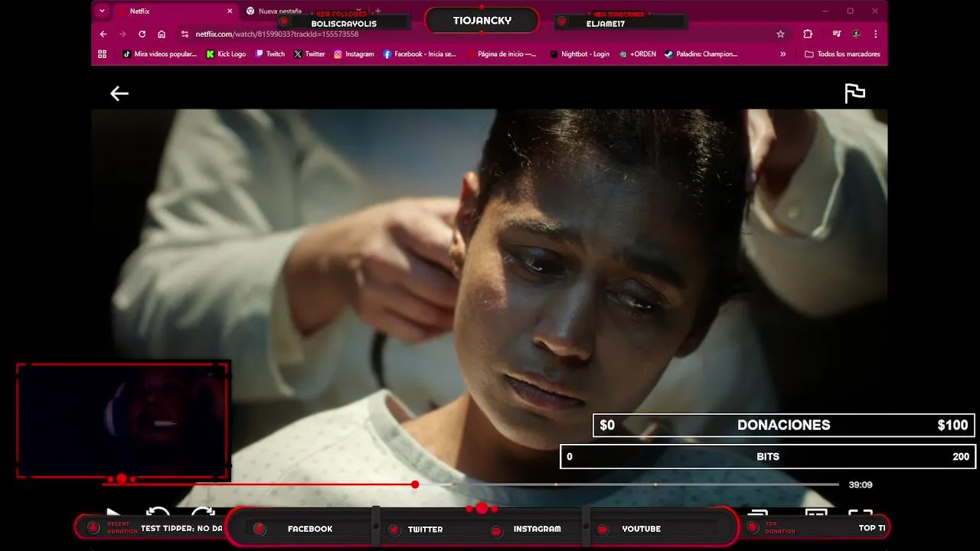This screenshot has height=551, width=980.
Task: Open the Paladins: Champion... bookmark
Action: coord(701,54)
